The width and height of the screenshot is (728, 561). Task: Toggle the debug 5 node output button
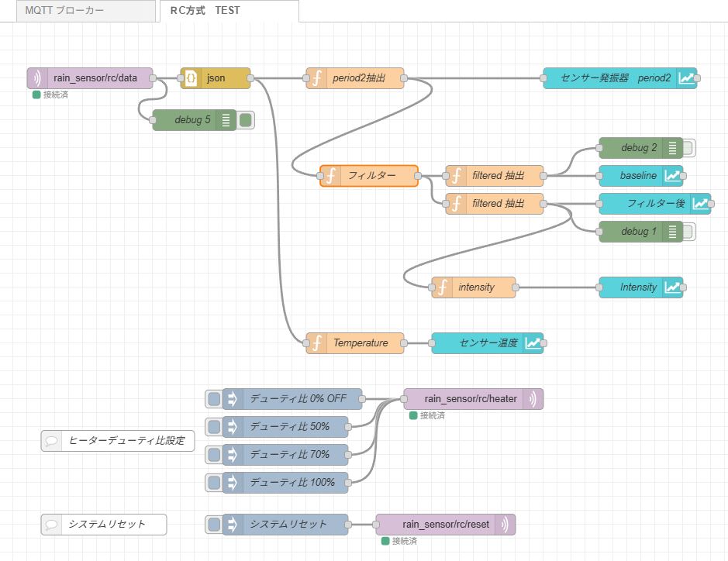pos(246,120)
